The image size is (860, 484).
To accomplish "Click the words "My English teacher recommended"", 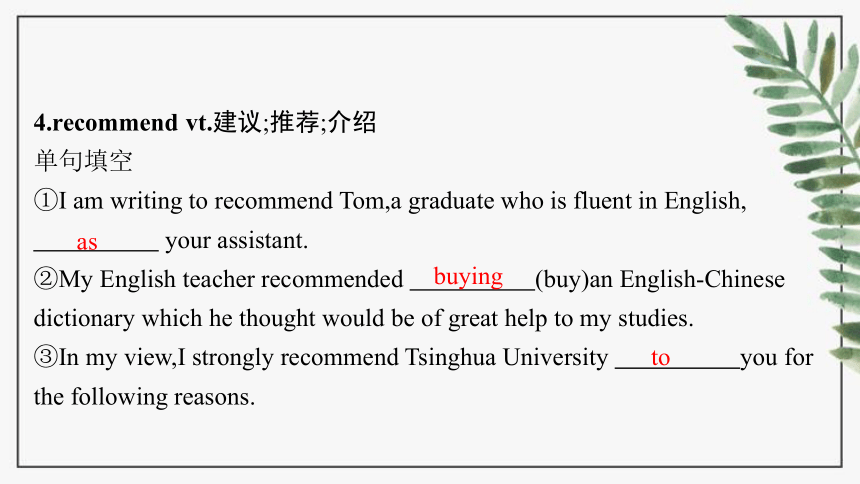I will 231,279.
